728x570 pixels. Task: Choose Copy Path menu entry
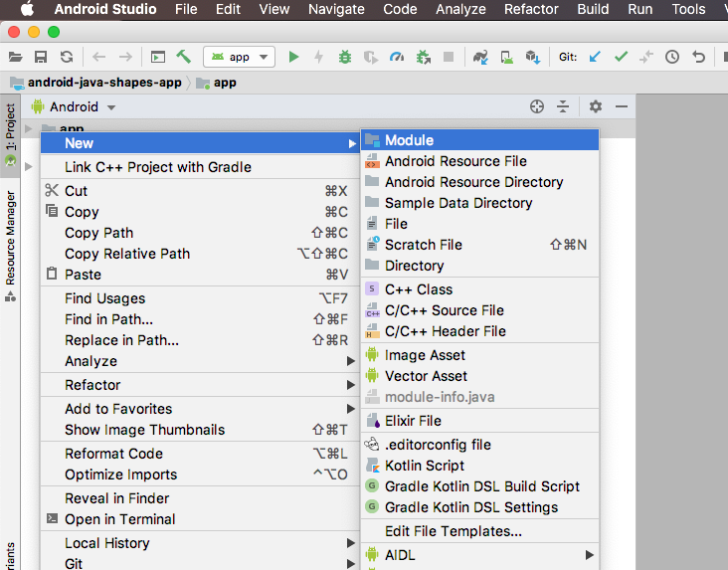(200, 232)
